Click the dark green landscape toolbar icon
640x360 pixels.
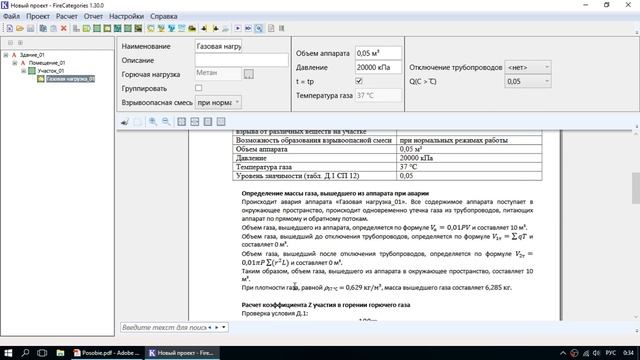[138, 29]
